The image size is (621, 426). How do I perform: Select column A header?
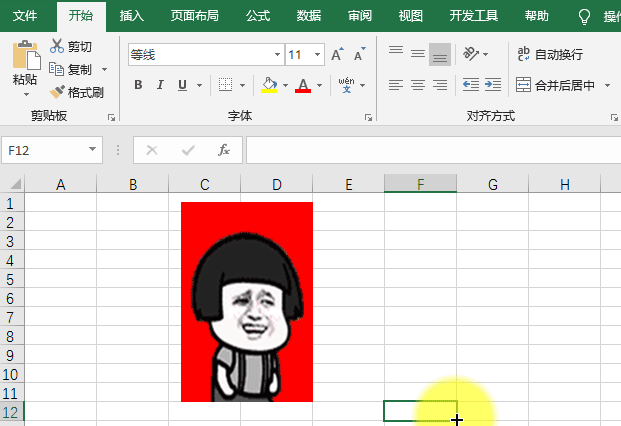[x=61, y=184]
